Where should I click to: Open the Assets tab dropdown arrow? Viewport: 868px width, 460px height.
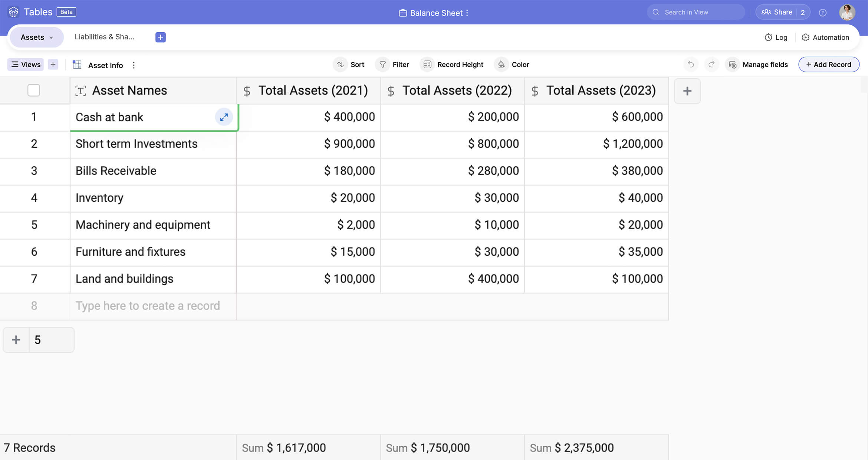pyautogui.click(x=51, y=37)
